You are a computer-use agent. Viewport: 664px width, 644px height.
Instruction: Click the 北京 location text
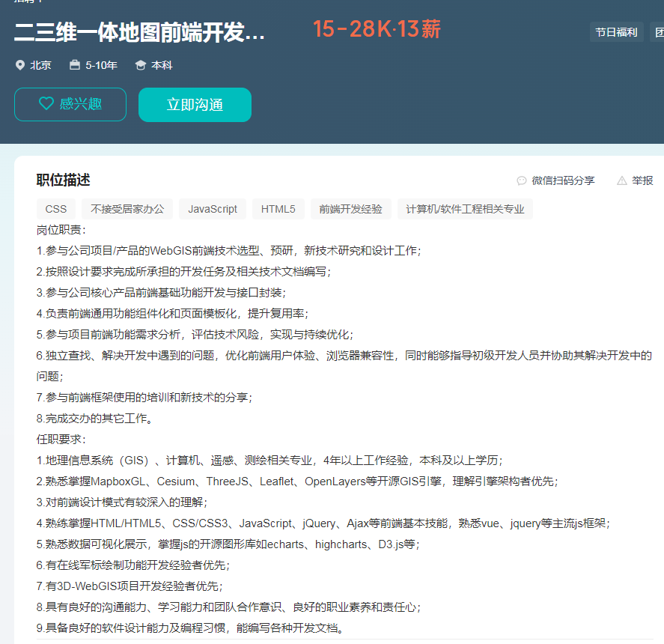point(40,65)
